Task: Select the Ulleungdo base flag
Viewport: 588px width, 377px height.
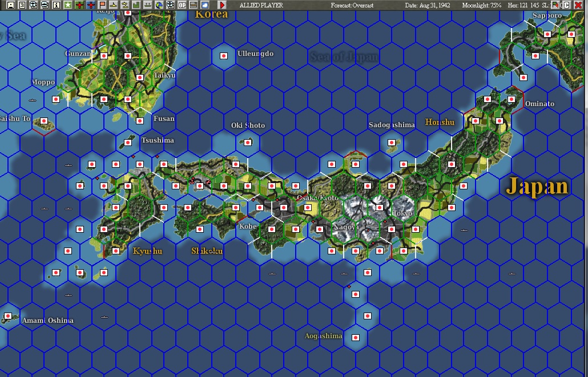Action: (224, 56)
